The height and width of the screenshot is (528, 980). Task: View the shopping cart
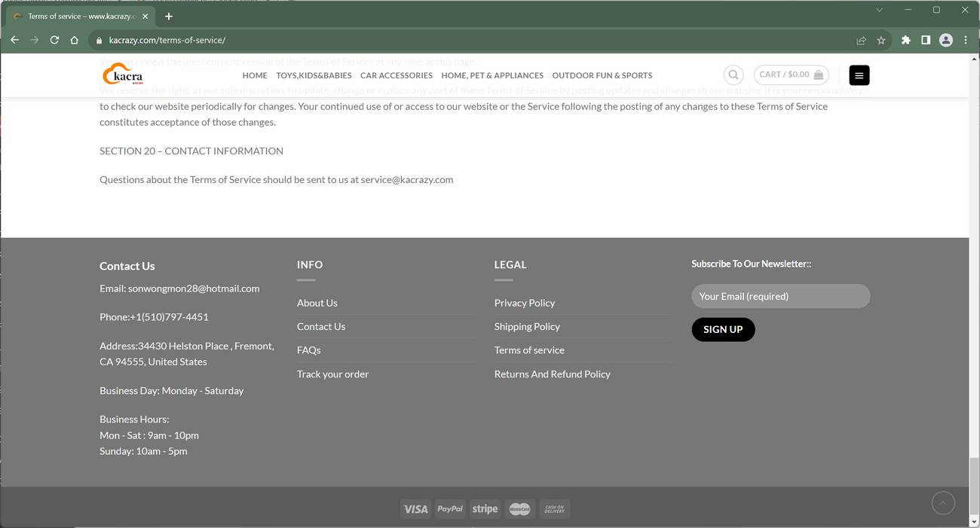(790, 75)
